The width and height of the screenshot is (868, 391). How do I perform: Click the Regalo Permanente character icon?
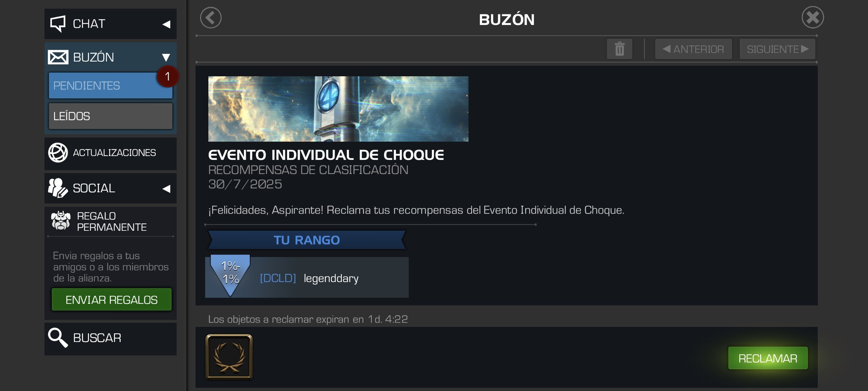click(61, 220)
